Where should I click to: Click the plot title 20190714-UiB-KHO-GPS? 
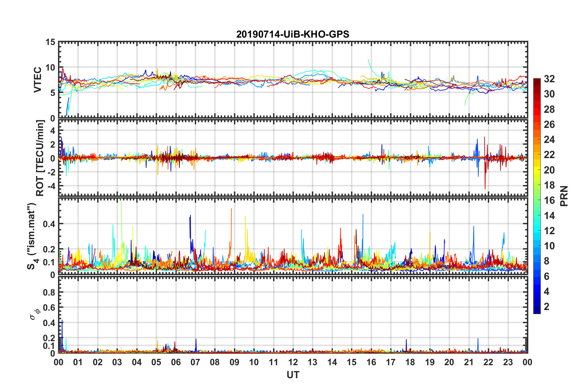(293, 34)
